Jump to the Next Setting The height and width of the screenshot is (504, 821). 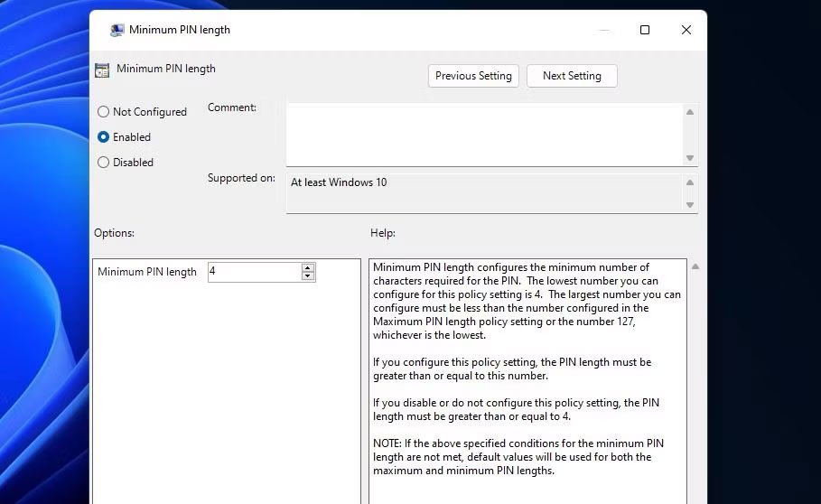tap(572, 76)
